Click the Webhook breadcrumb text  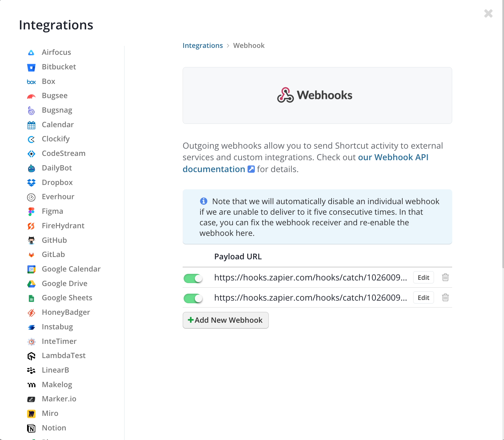coord(249,46)
